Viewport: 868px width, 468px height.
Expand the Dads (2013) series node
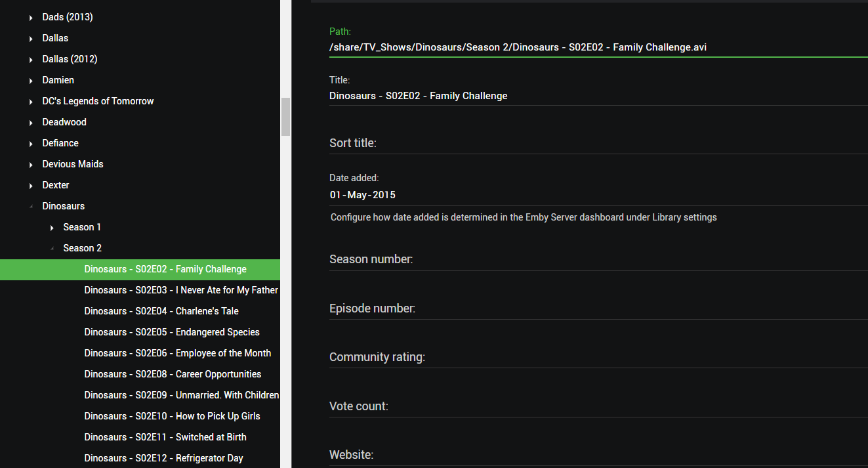coord(30,16)
